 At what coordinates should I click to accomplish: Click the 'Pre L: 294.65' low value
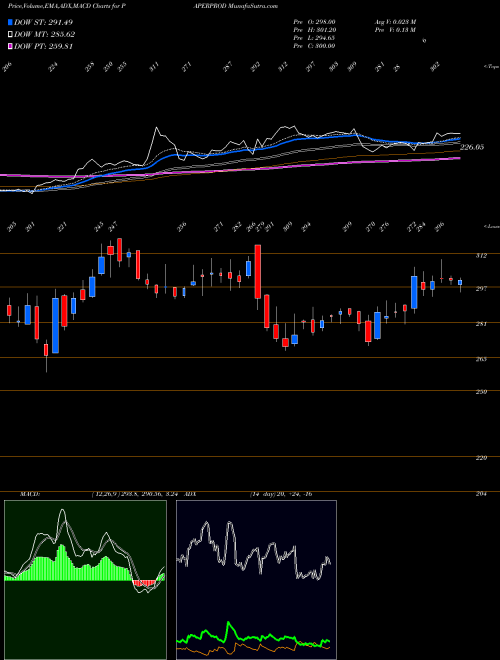tap(314, 38)
